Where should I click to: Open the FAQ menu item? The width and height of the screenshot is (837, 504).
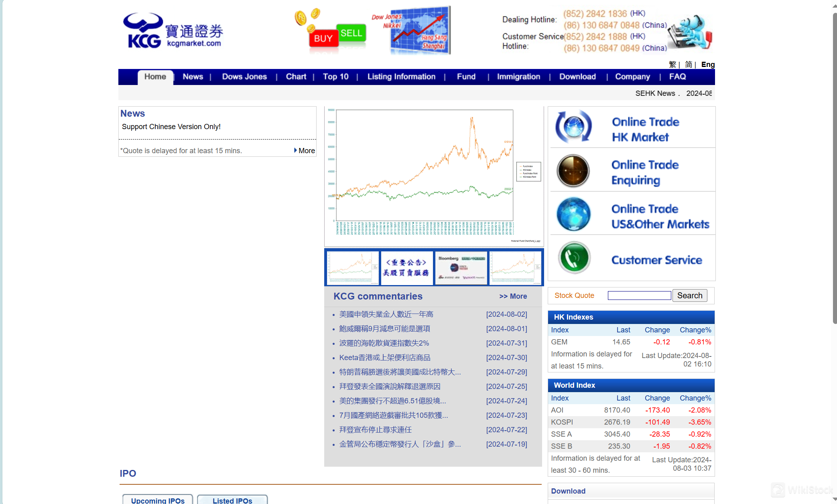point(677,77)
